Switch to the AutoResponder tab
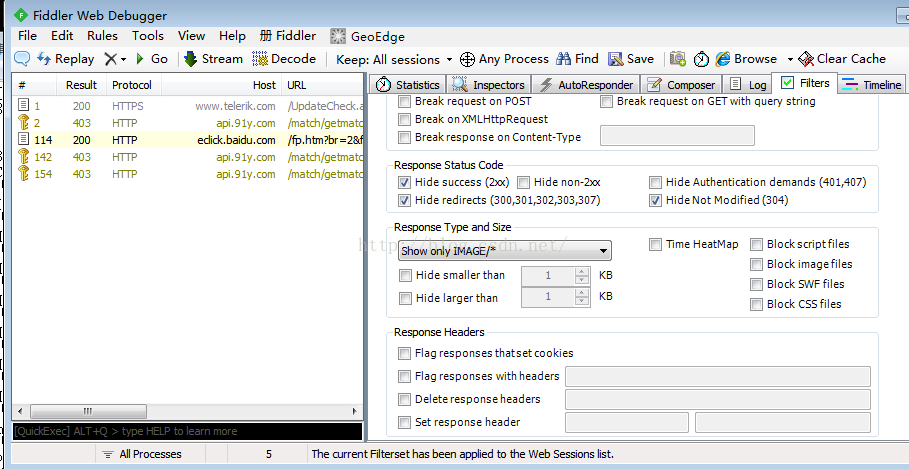 pos(586,85)
